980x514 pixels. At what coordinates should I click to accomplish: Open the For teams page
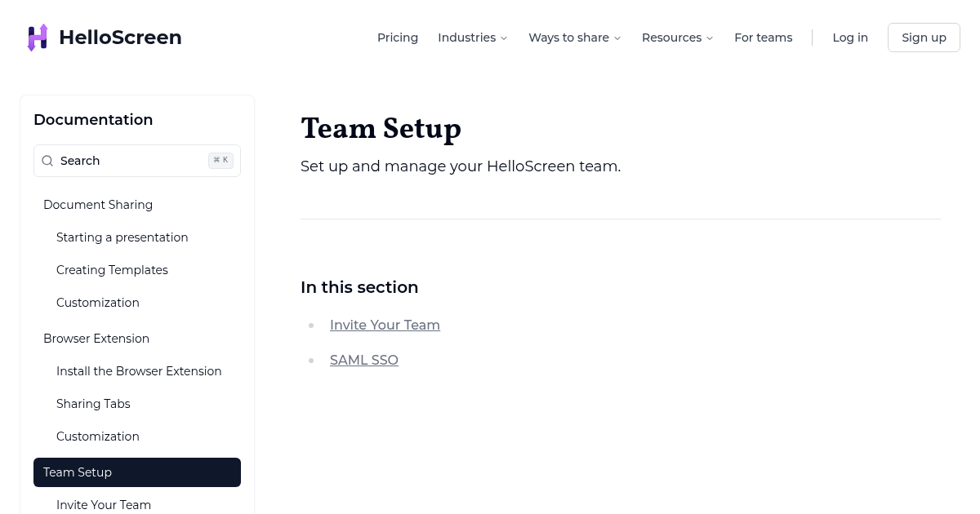[764, 38]
